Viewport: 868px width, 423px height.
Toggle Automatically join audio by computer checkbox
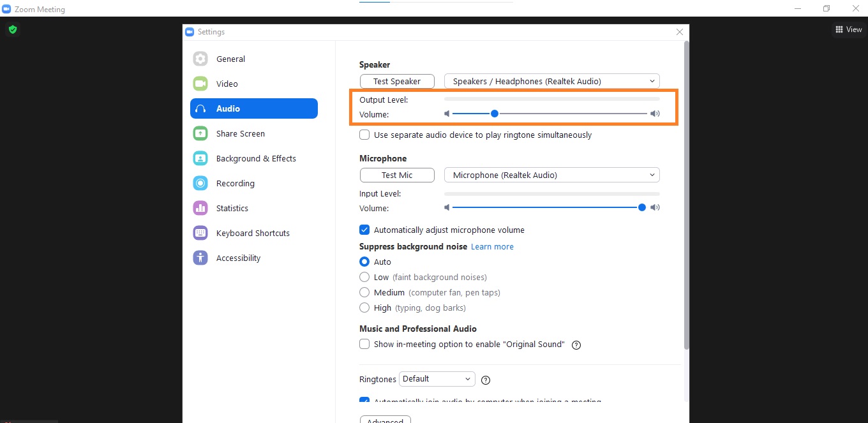364,401
